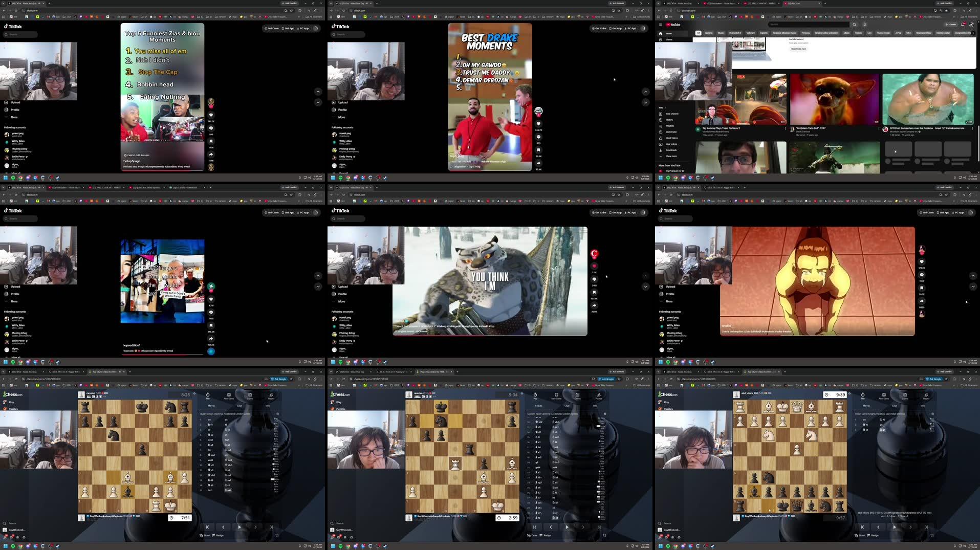The width and height of the screenshot is (980, 550).
Task: Open options menu for 'Yo Quiero Taco Bell' video
Action: (879, 128)
